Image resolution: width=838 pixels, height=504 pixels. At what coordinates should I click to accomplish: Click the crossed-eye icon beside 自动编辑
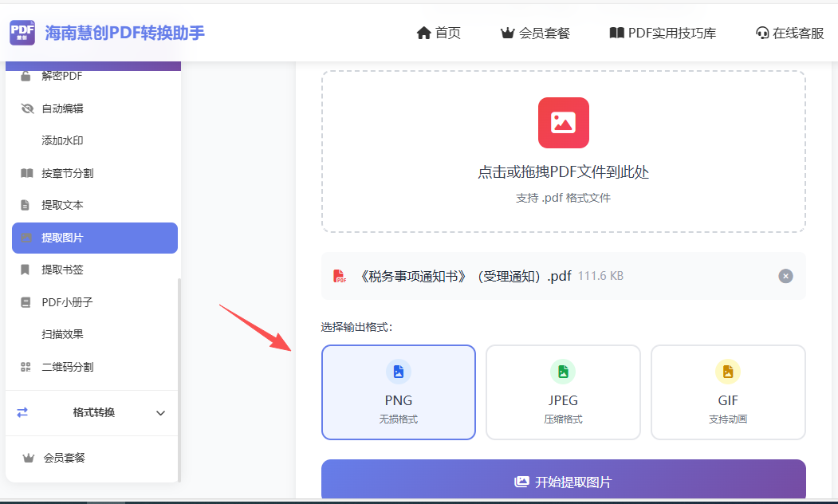click(27, 108)
